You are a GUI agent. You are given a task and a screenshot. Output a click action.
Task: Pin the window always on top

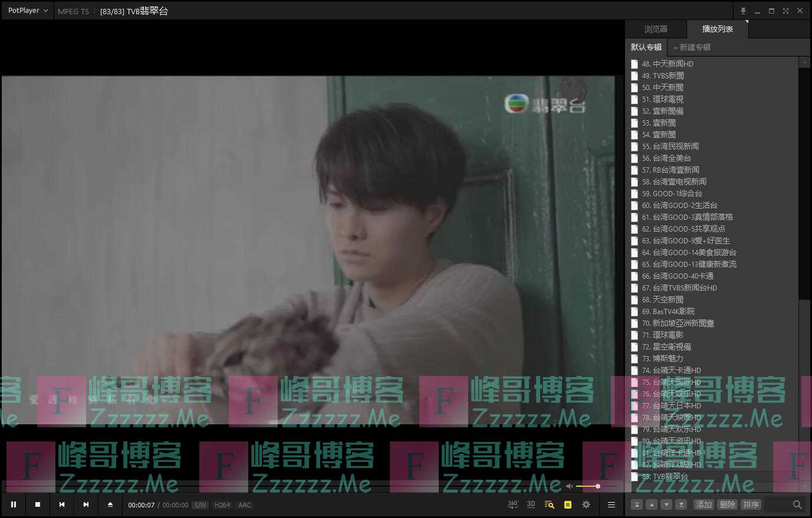pyautogui.click(x=743, y=11)
